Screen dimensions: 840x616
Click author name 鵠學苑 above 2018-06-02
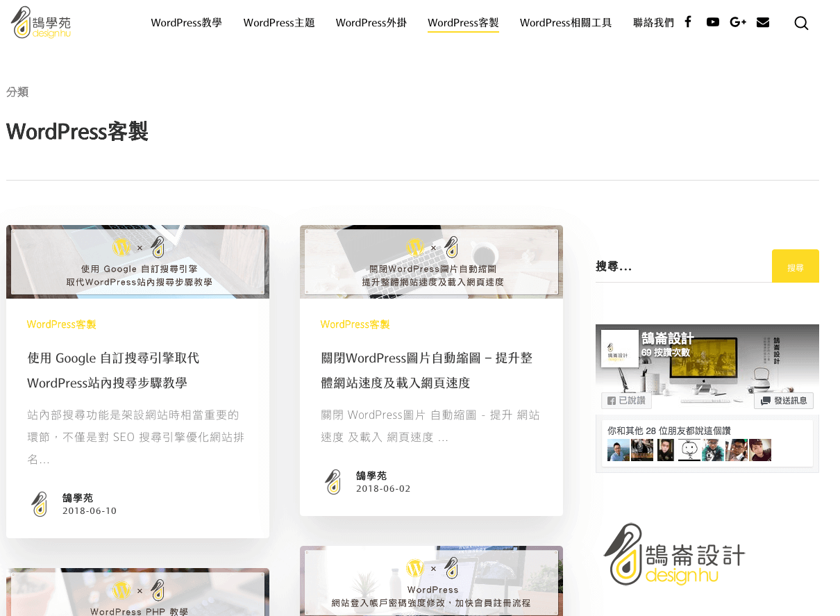pos(371,476)
